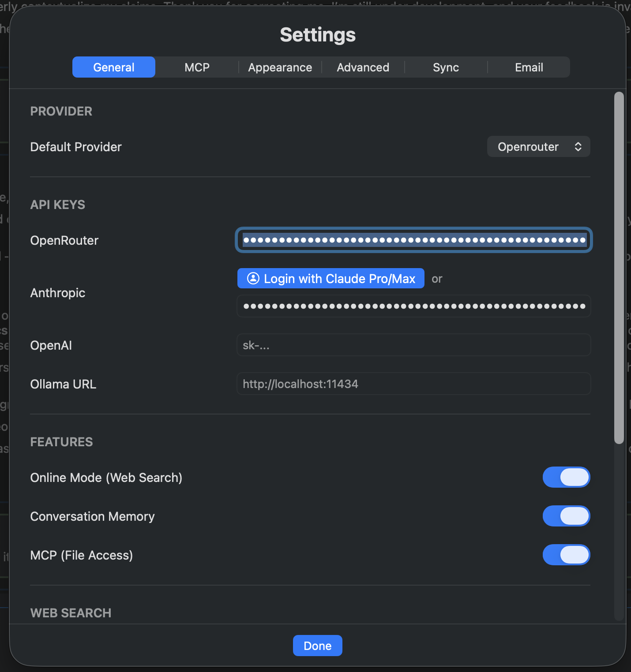The image size is (631, 672).
Task: Click the Done button
Action: pyautogui.click(x=317, y=646)
